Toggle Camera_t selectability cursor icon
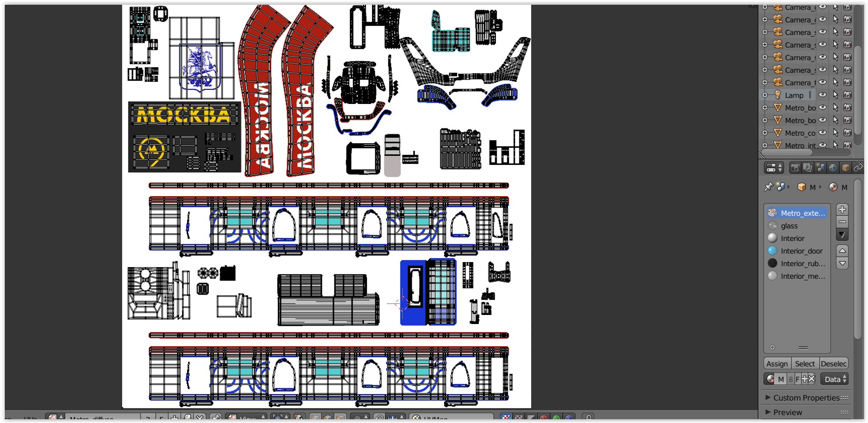The height and width of the screenshot is (423, 868). click(835, 82)
